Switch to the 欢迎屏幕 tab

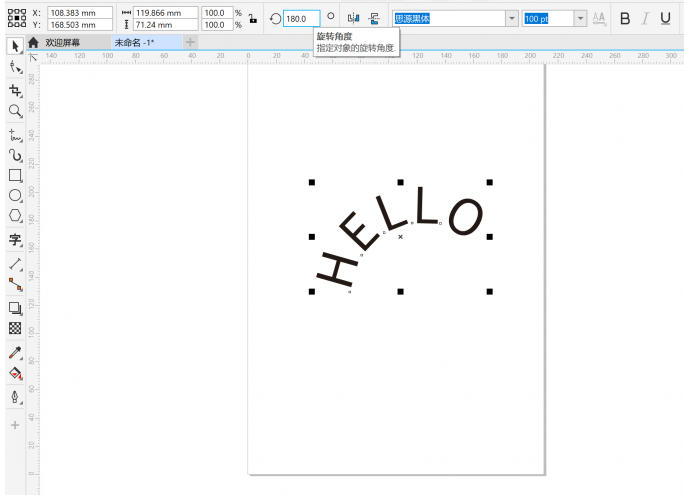pos(62,43)
